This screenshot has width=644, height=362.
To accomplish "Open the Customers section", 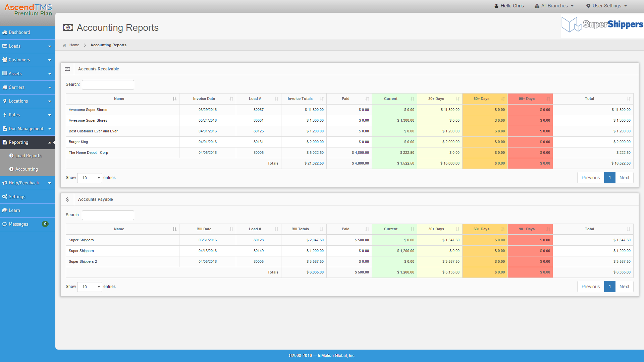I will [18, 60].
